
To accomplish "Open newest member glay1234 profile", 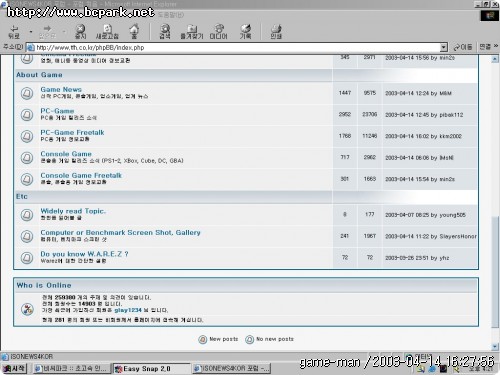I will pyautogui.click(x=128, y=310).
